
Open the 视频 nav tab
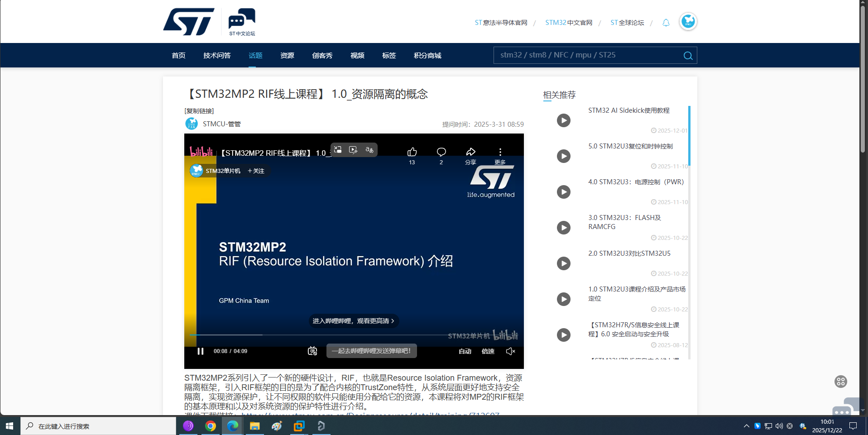(x=357, y=55)
